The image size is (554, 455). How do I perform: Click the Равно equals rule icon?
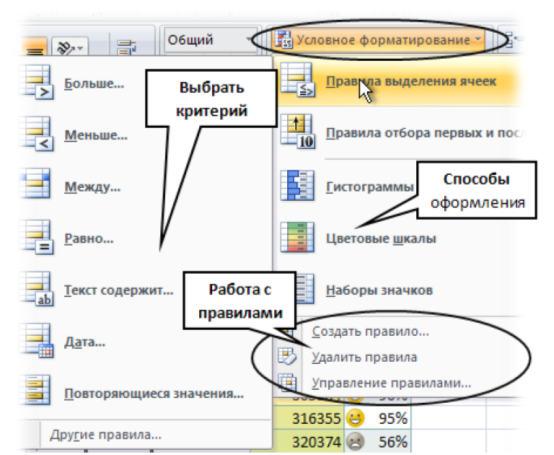37,237
